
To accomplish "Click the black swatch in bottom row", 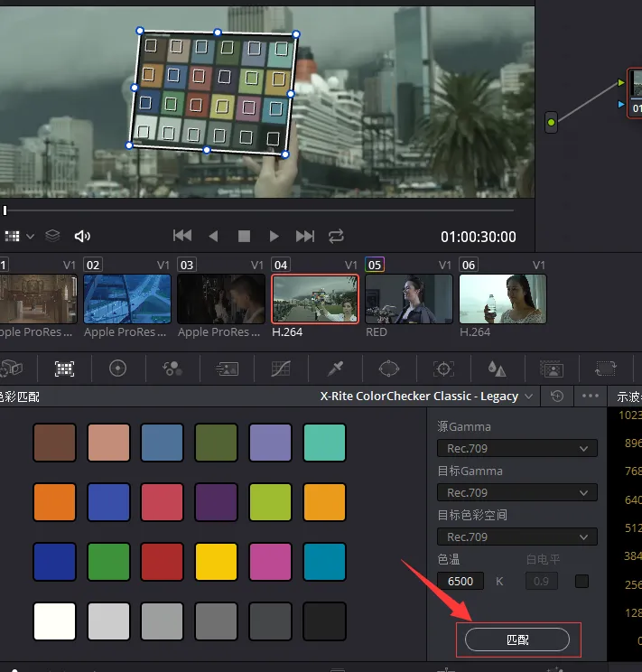I will (324, 621).
